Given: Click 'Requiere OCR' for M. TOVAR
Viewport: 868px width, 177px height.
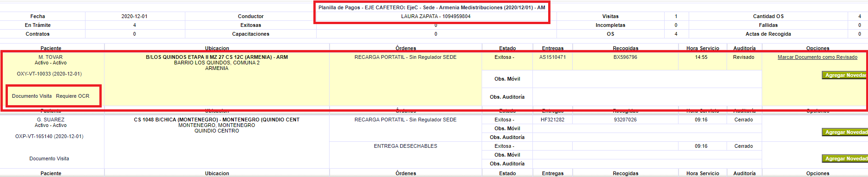Looking at the screenshot, I should [x=73, y=96].
